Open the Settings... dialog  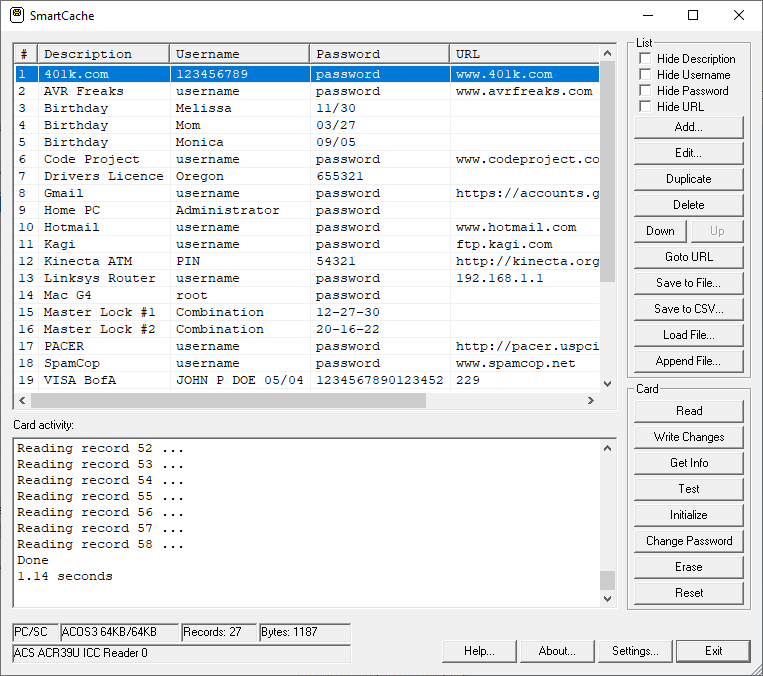pyautogui.click(x=635, y=651)
